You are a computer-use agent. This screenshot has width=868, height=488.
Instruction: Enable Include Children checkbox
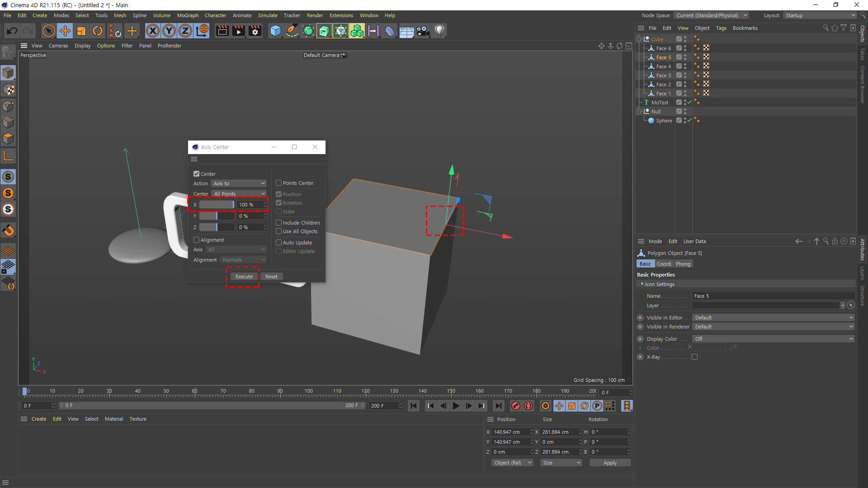279,223
